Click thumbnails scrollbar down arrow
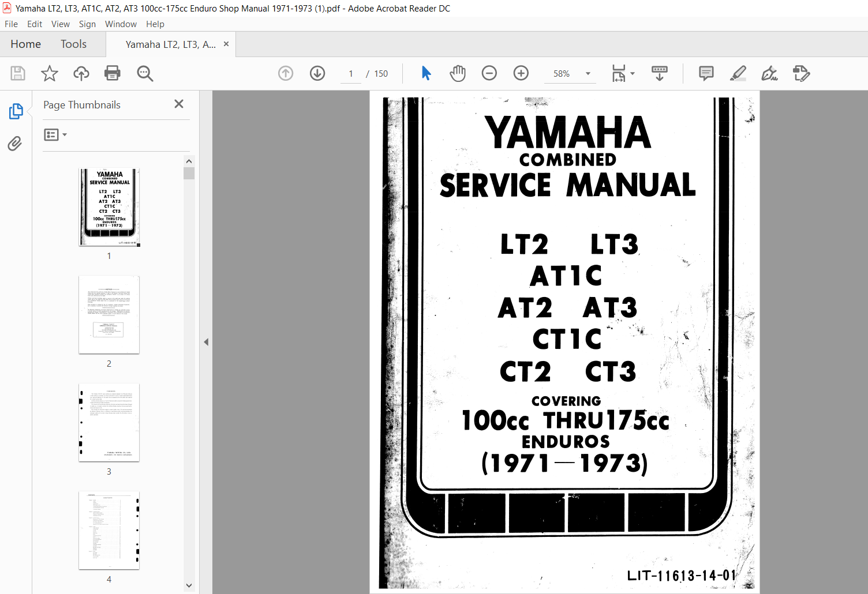868x594 pixels. 189,585
